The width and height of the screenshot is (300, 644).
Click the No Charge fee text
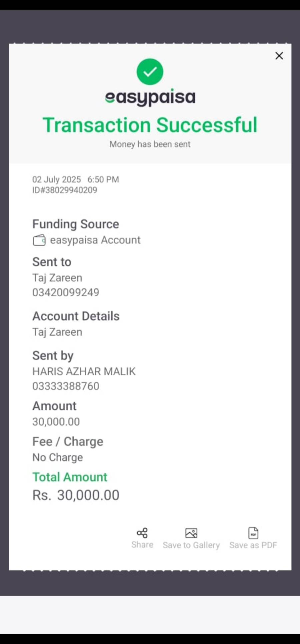(x=57, y=457)
